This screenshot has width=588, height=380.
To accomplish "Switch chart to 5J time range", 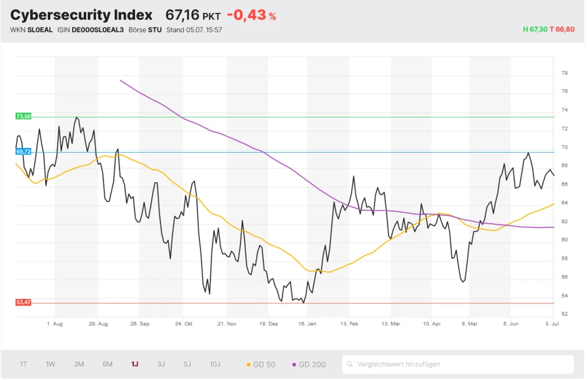I will click(187, 364).
